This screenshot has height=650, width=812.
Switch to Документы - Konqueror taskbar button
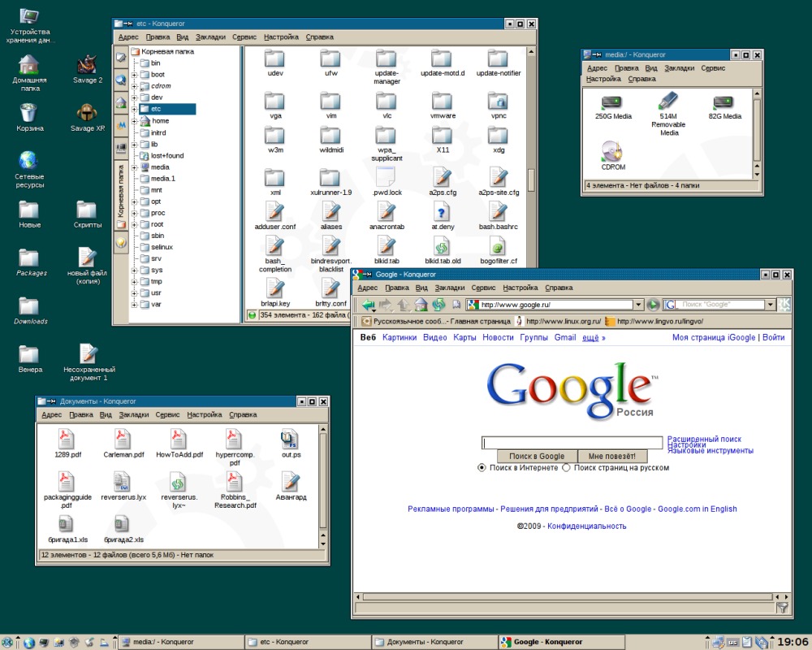(434, 642)
